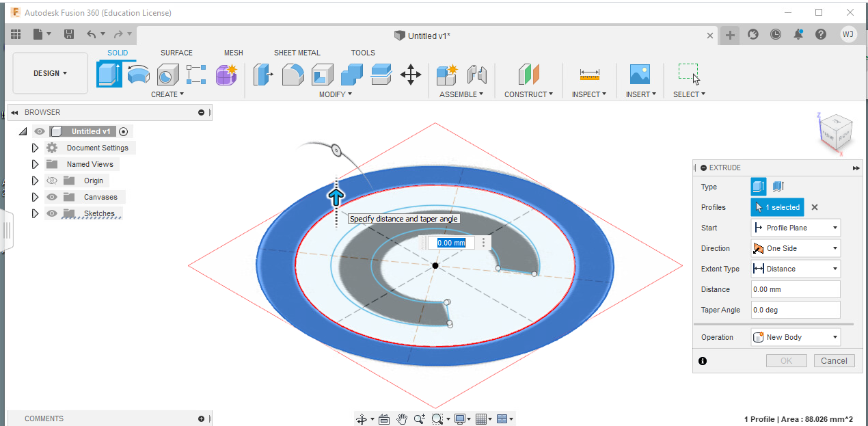Expand the Document Settings tree item
868x426 pixels.
pos(35,147)
